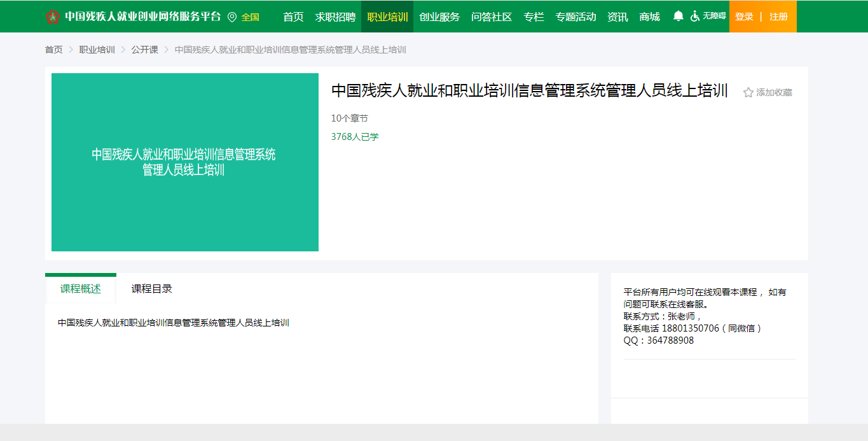Viewport: 868px width, 441px height.
Task: Click the platform logo emblem icon
Action: pyautogui.click(x=52, y=17)
